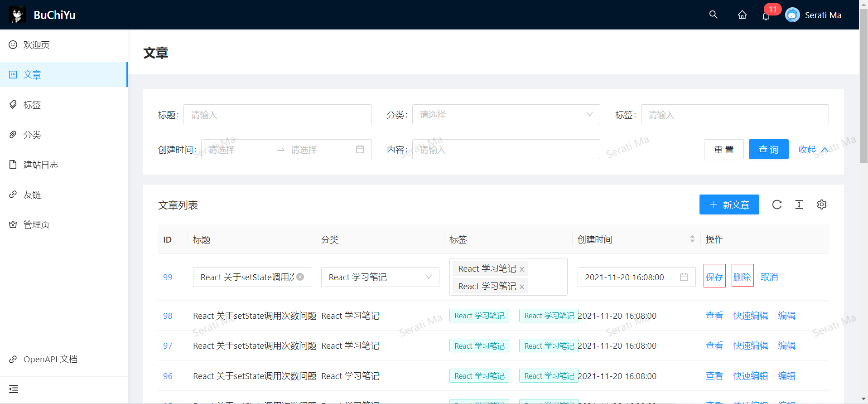868x404 pixels.
Task: Open article ID 96 link
Action: (x=168, y=376)
